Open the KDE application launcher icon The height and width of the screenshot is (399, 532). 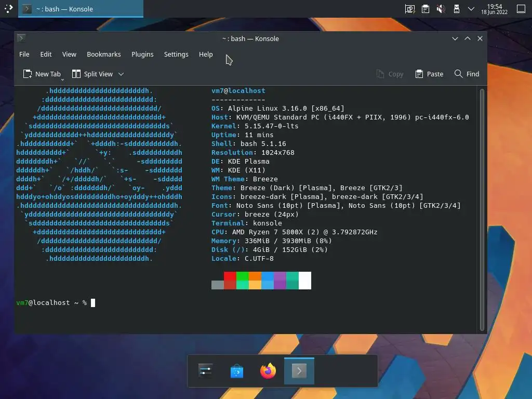coord(8,8)
